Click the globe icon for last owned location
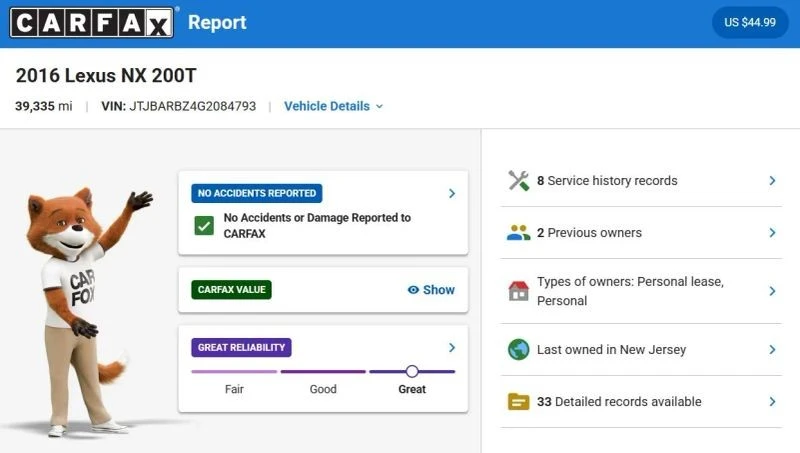 pyautogui.click(x=519, y=349)
